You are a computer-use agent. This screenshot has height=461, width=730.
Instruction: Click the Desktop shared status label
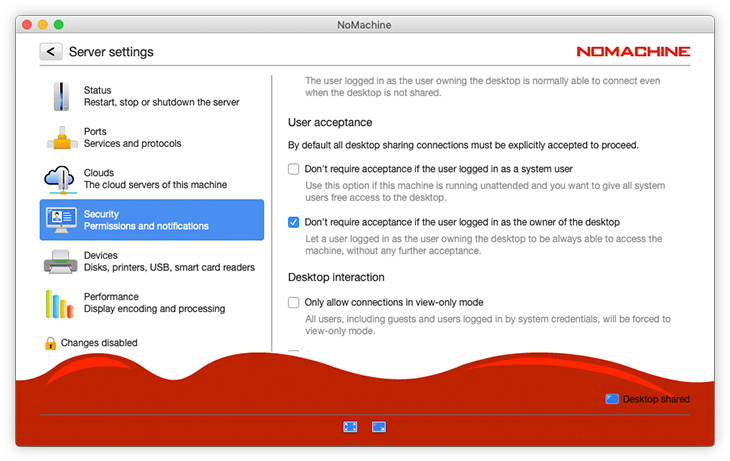click(656, 399)
